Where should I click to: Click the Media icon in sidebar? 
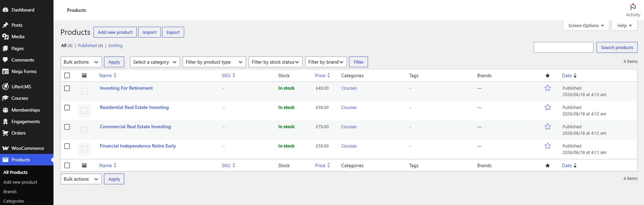click(5, 36)
